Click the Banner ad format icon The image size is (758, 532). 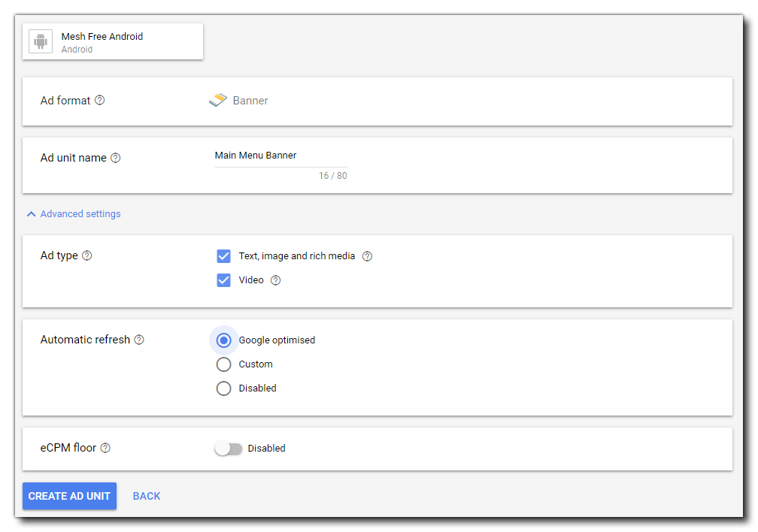click(217, 101)
